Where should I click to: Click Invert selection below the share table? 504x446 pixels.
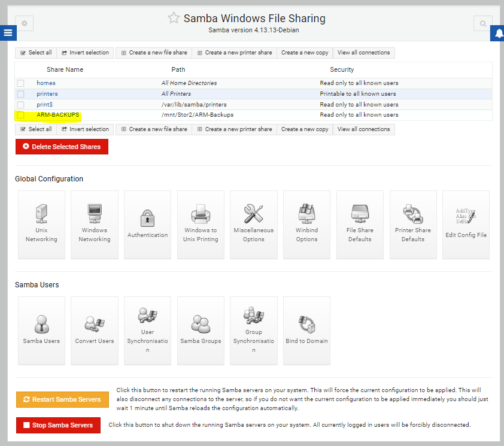(85, 129)
